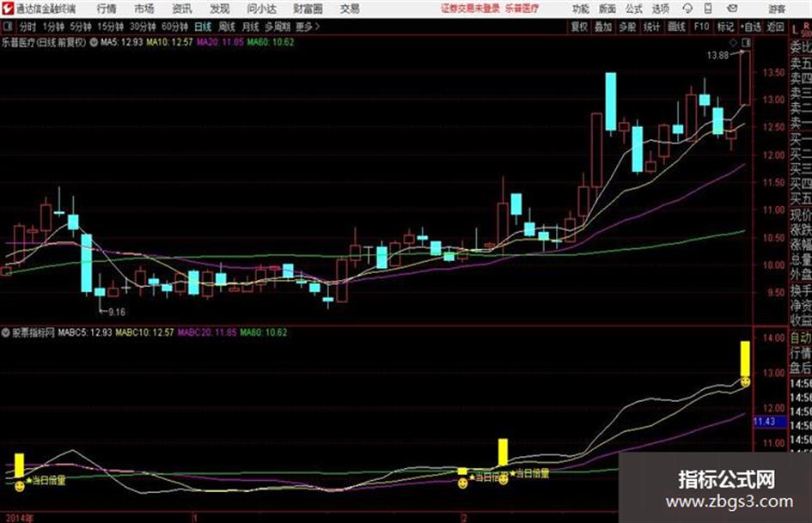Switch to 周线 weekly chart tab
Viewport: 812px width, 523px height.
click(226, 27)
